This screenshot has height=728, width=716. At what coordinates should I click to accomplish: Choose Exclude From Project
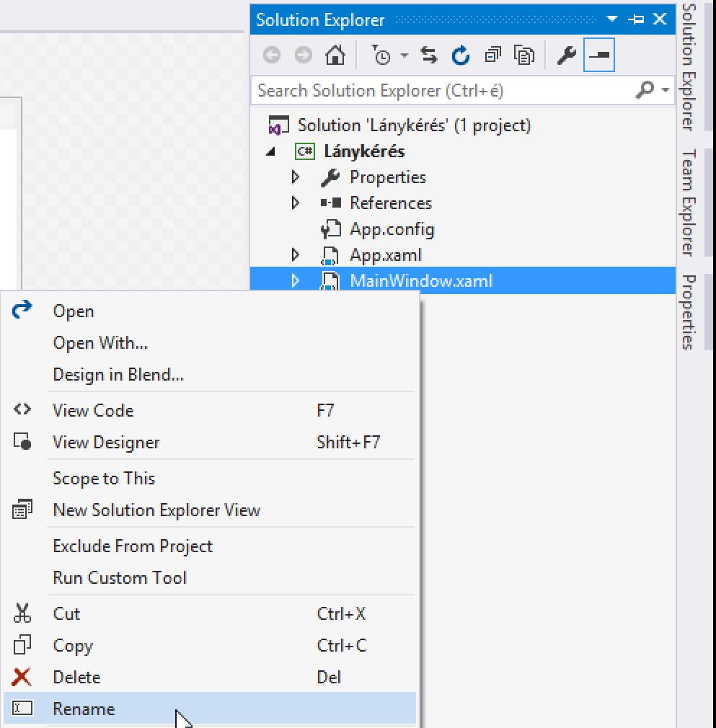(x=209, y=546)
